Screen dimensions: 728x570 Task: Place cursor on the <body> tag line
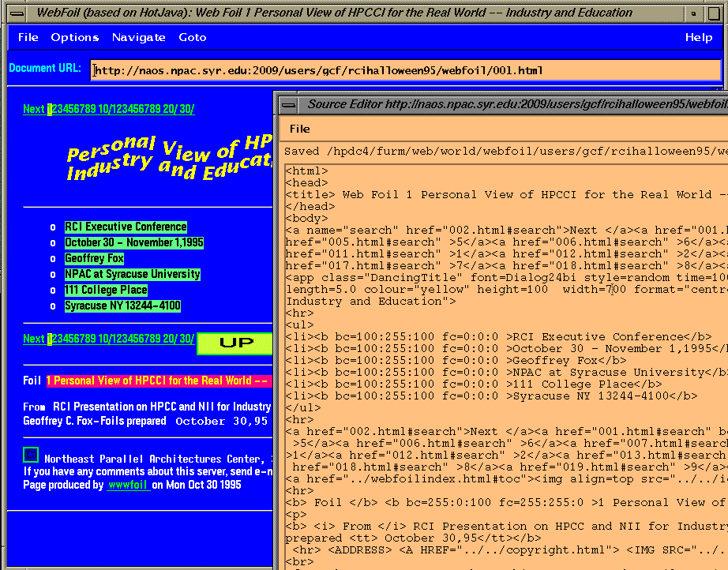tap(307, 218)
